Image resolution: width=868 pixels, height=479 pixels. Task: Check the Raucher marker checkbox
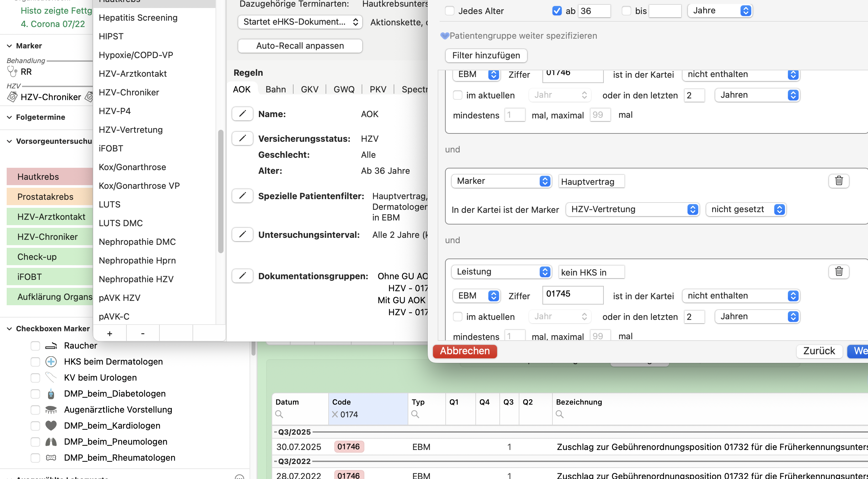35,346
